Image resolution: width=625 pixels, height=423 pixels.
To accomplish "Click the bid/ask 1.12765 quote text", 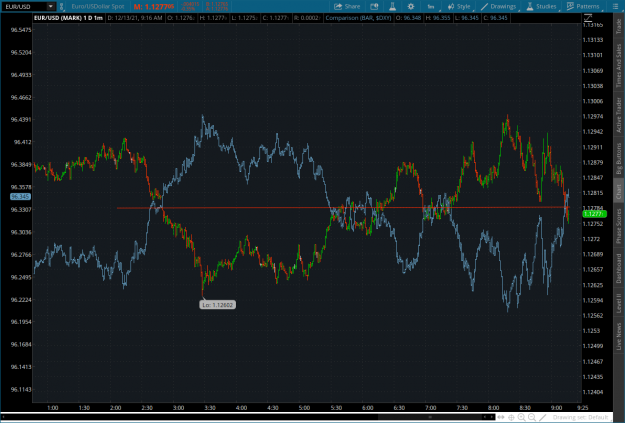I will (x=217, y=4).
